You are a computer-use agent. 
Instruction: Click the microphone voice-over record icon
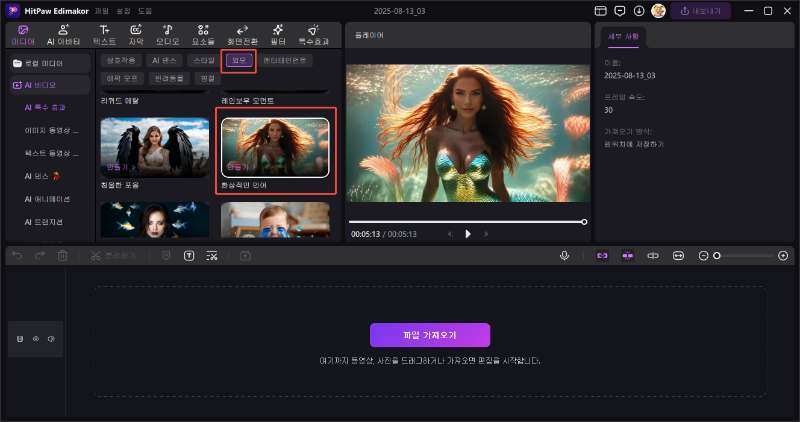point(564,256)
